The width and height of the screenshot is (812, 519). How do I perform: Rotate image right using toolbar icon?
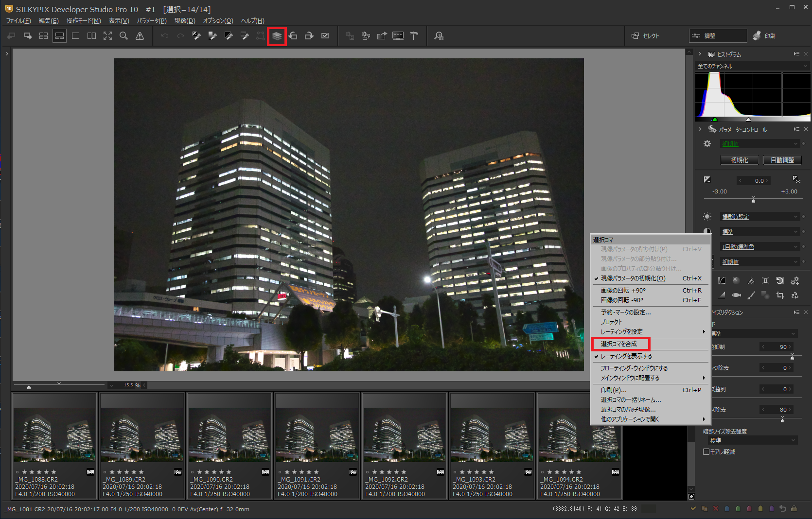[x=309, y=36]
